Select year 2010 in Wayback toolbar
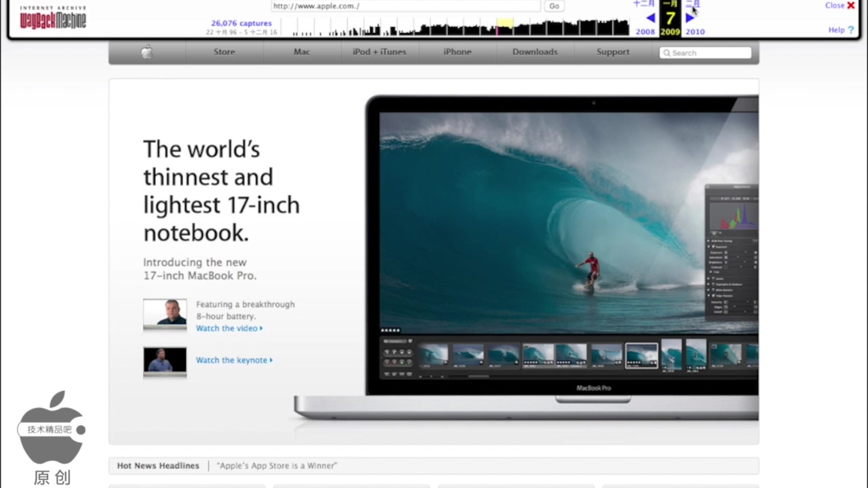Viewport: 868px width, 488px height. coord(695,32)
